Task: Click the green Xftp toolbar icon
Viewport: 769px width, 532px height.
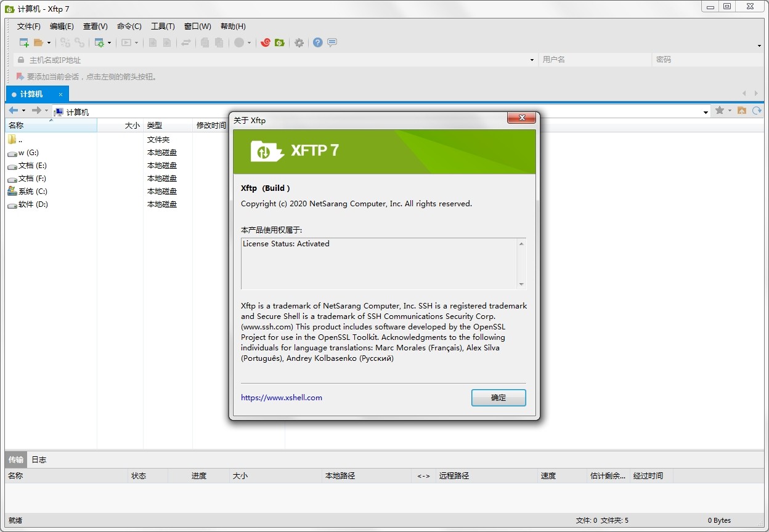Action: (x=280, y=42)
